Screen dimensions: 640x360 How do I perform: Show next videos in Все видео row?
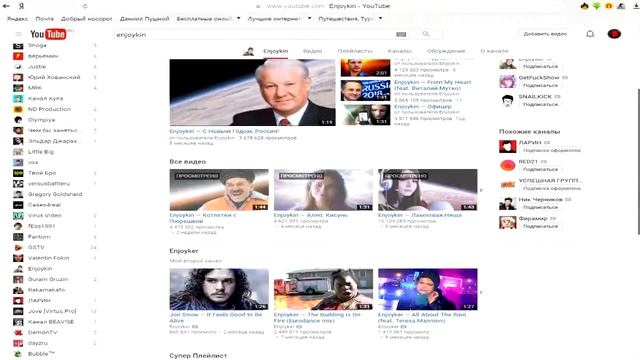[481, 190]
